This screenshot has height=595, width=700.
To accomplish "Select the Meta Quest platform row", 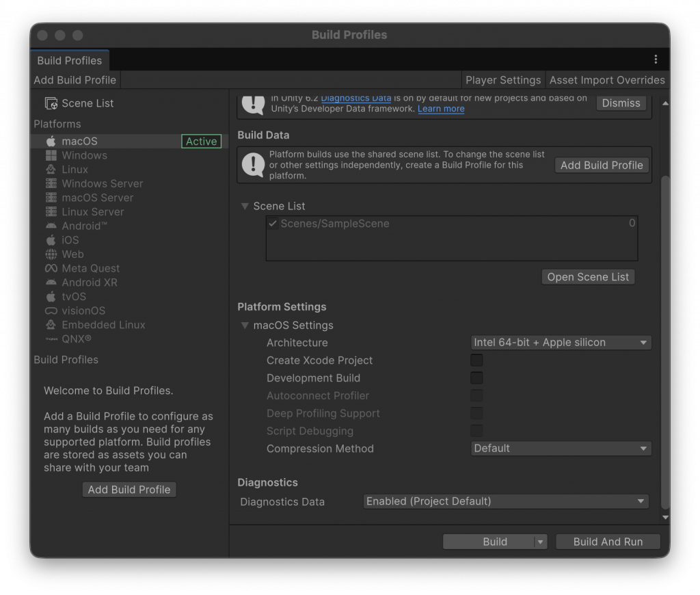I will point(129,269).
